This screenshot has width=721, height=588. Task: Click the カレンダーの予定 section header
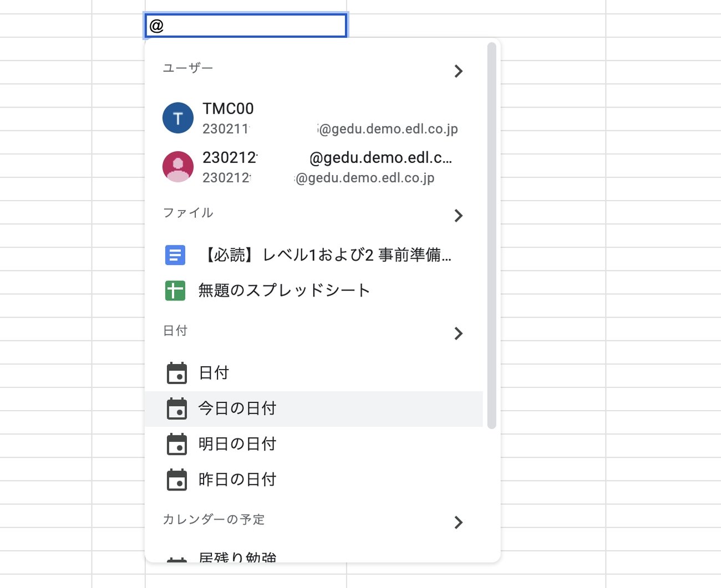214,519
